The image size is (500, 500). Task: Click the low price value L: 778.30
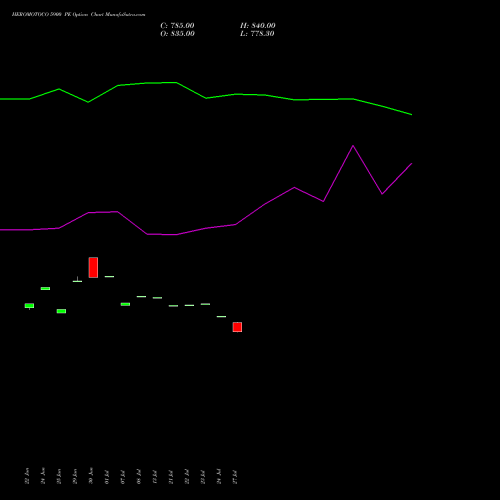tap(257, 34)
